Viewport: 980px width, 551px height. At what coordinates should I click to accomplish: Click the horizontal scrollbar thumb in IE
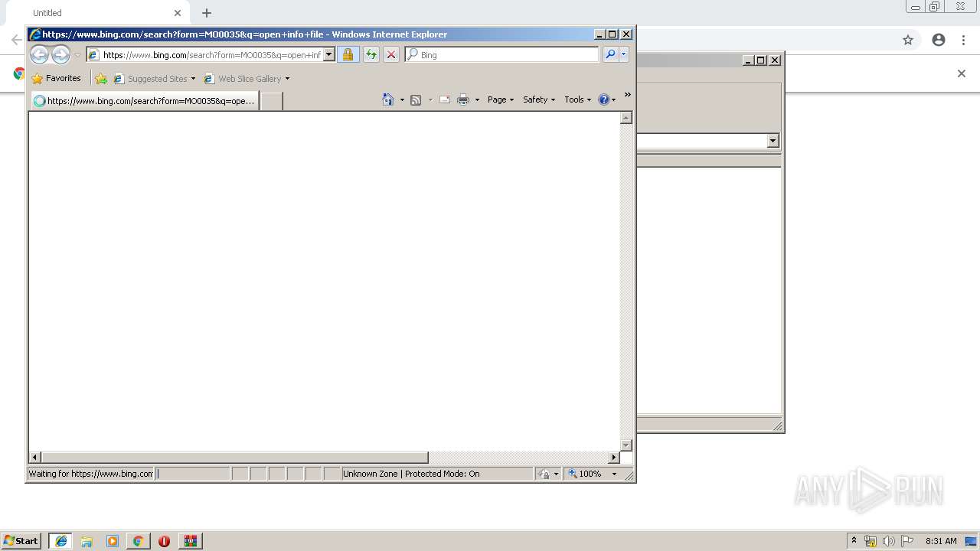(x=235, y=457)
